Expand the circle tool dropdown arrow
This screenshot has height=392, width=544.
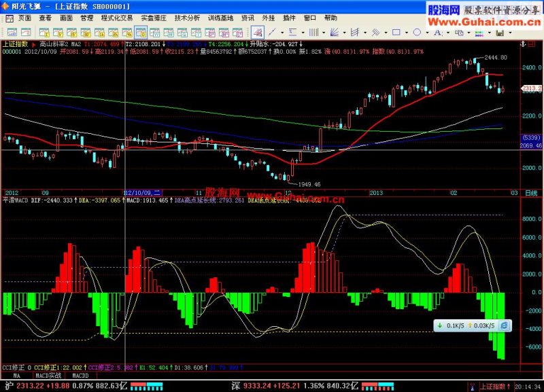[x=427, y=33]
